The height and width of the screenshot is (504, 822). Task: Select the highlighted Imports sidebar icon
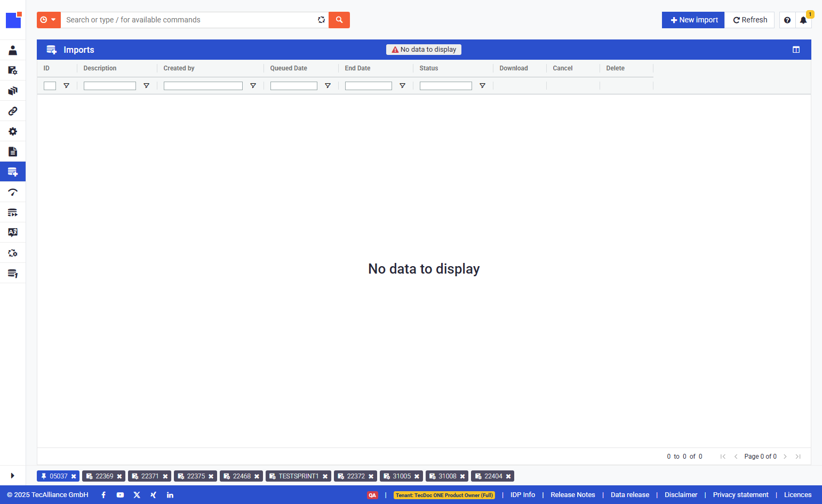click(13, 172)
